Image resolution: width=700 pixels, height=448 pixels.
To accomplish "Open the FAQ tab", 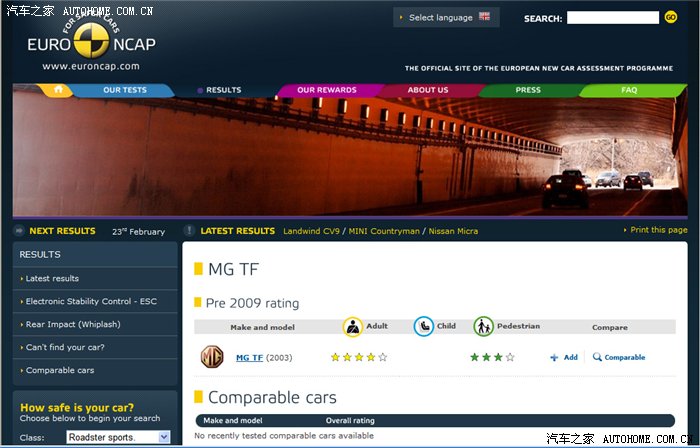I will point(628,90).
